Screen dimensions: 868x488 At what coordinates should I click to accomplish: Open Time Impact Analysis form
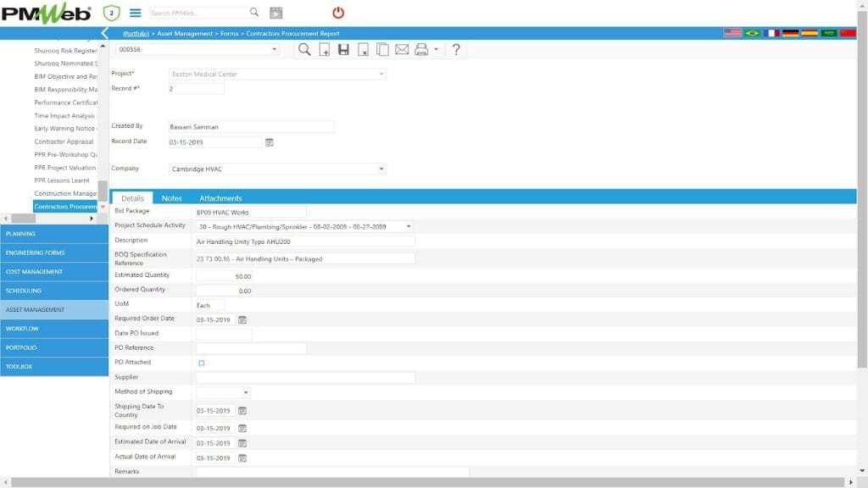point(64,115)
